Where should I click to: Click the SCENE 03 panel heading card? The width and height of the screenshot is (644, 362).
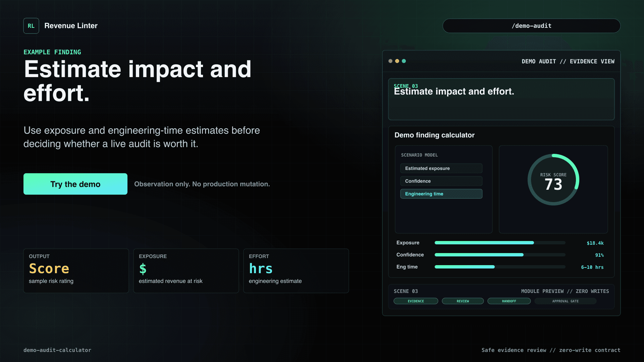(501, 99)
